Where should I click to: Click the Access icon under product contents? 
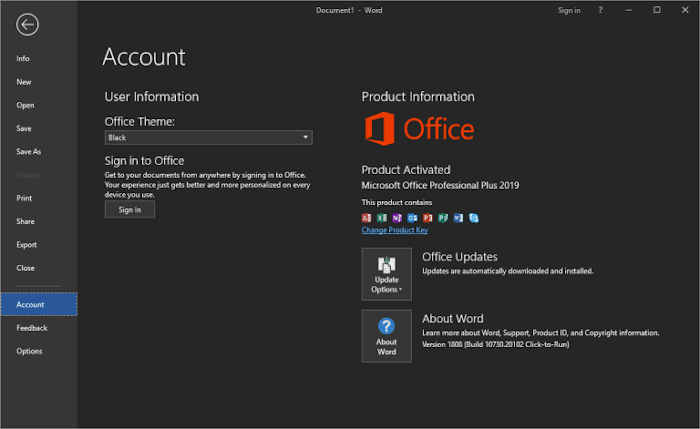click(x=366, y=218)
